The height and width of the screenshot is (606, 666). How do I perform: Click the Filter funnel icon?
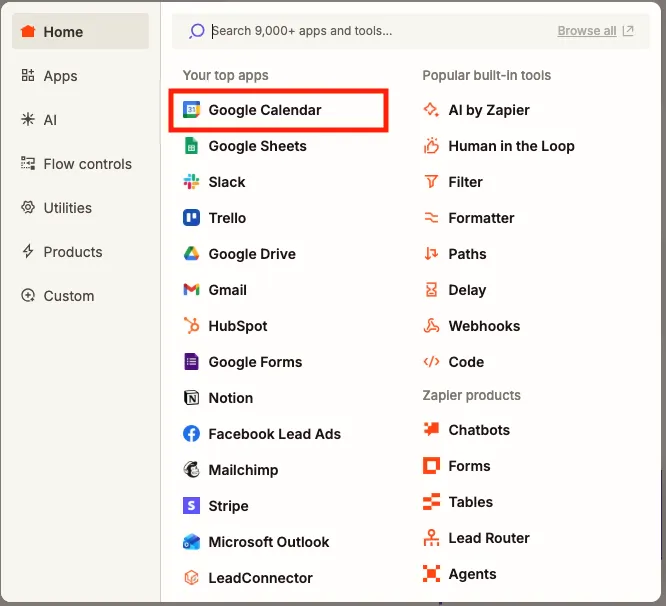click(x=431, y=182)
